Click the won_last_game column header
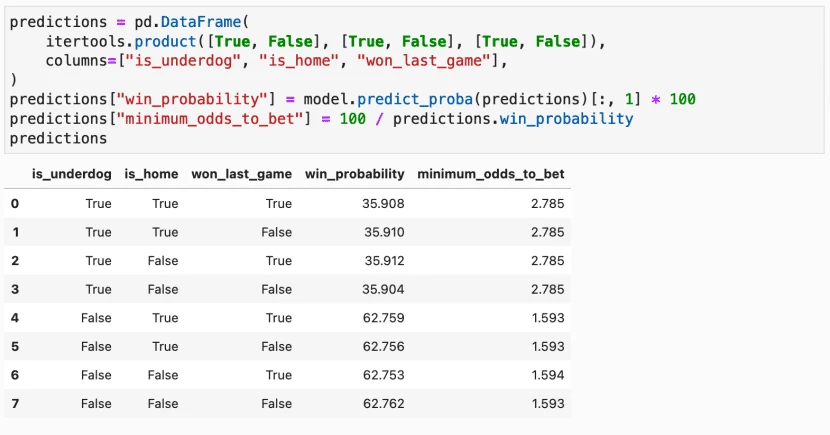The width and height of the screenshot is (830, 435). (241, 174)
